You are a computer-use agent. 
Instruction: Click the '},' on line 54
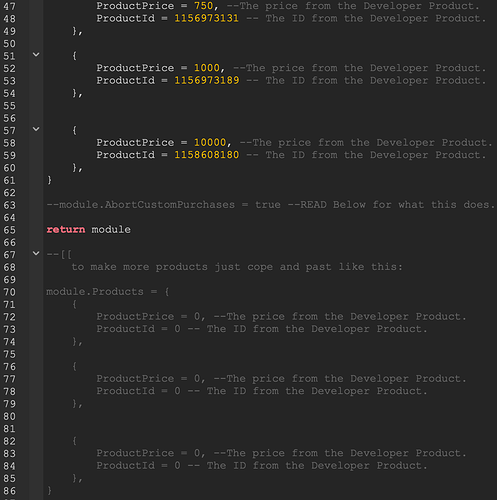[77, 93]
